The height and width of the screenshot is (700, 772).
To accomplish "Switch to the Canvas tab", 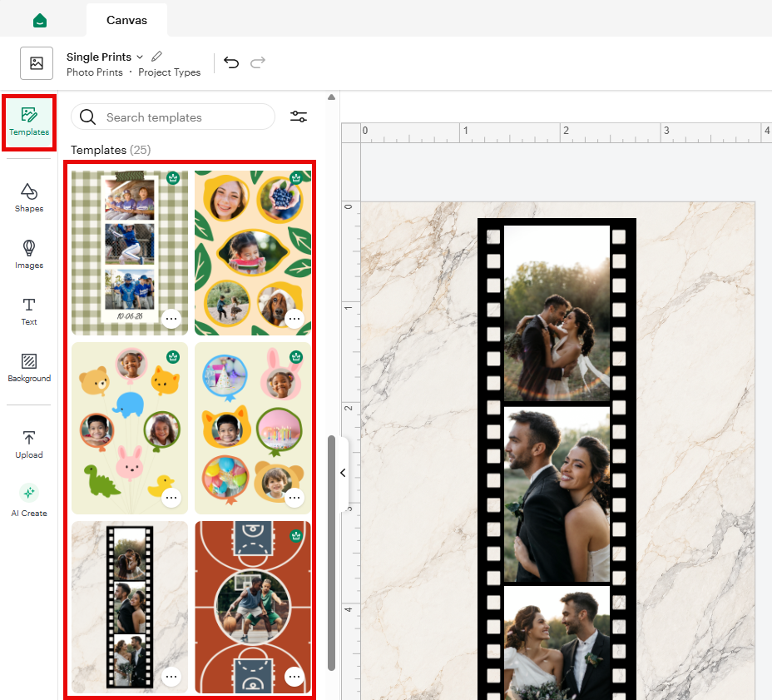I will point(126,20).
